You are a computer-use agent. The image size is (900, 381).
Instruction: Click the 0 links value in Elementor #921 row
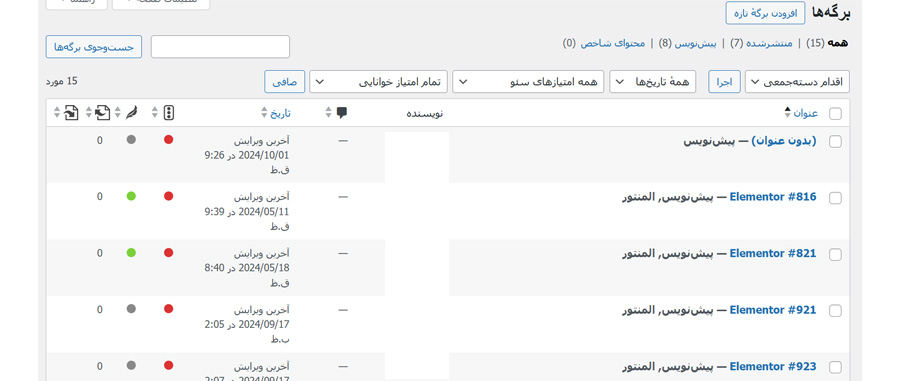[100, 310]
